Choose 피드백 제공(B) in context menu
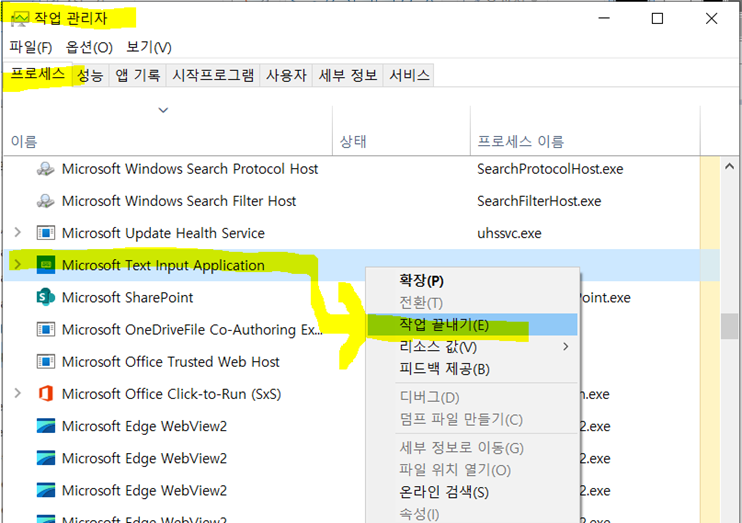Screen dimensions: 742x523 (472, 369)
